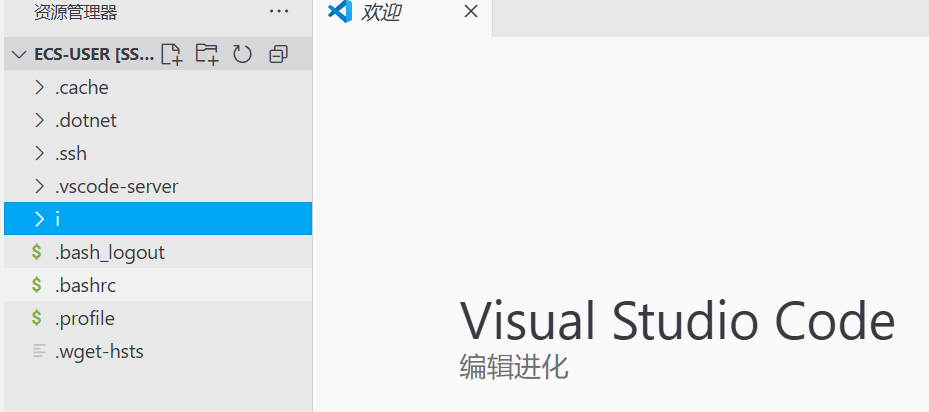The width and height of the screenshot is (929, 412).
Task: Click the 编辑进化 subtitle text
Action: [514, 367]
